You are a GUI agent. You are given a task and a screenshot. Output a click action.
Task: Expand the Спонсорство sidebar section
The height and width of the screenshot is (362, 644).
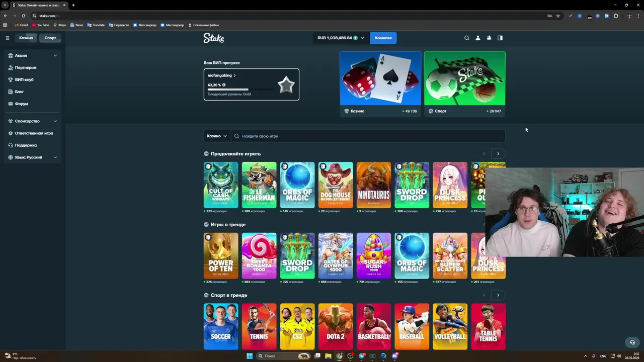[x=33, y=121]
